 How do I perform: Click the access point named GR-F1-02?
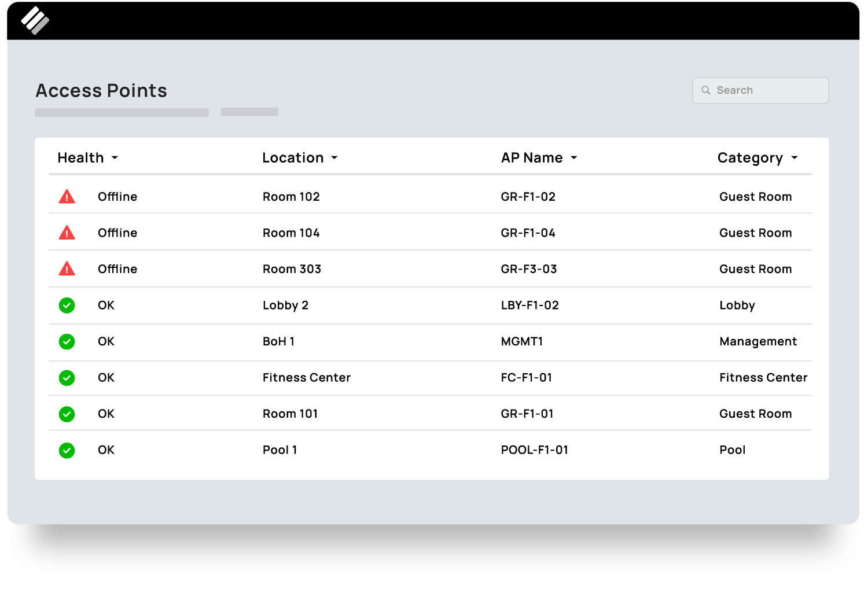click(527, 197)
